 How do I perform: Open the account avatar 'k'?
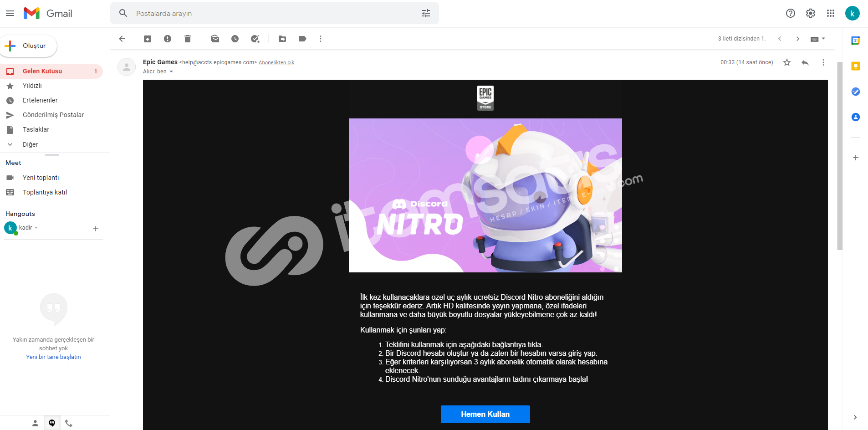click(x=853, y=13)
